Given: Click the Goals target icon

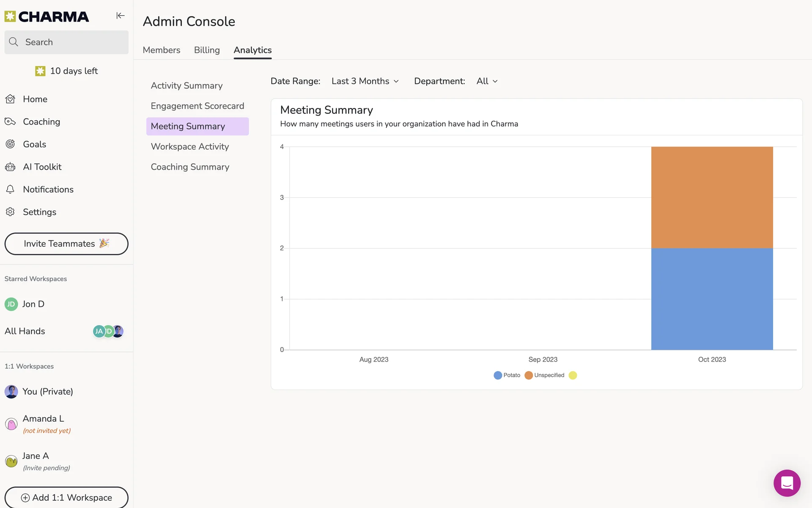Looking at the screenshot, I should [x=11, y=144].
